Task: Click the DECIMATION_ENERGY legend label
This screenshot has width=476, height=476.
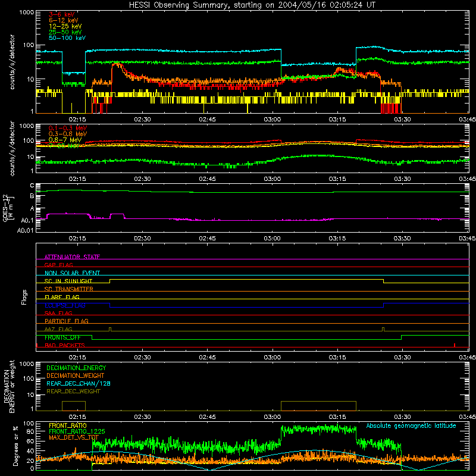Action: tap(76, 368)
